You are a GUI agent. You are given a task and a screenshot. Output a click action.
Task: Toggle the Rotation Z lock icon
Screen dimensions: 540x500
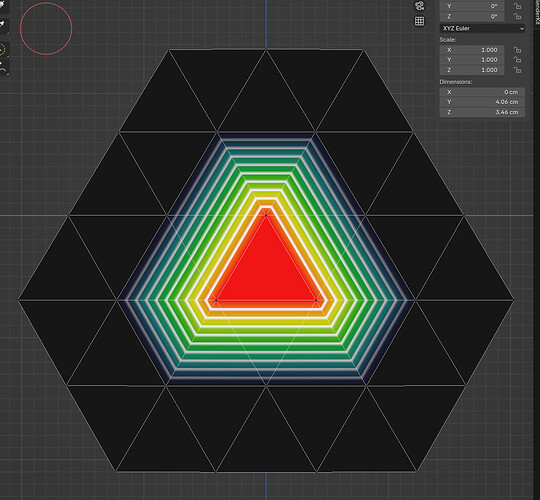point(517,17)
